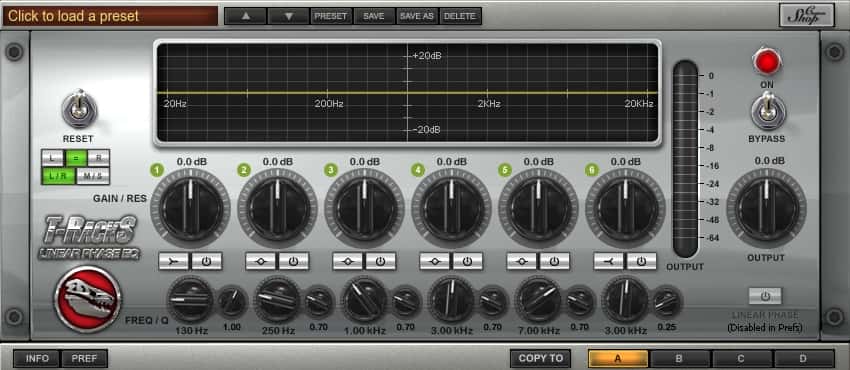Toggle band 5 power button
850x370 pixels.
(x=555, y=261)
